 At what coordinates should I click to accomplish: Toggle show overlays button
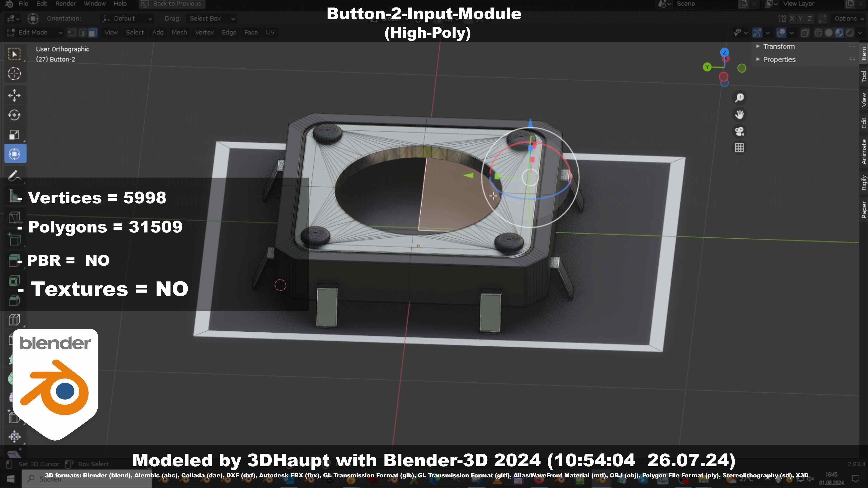(x=781, y=33)
